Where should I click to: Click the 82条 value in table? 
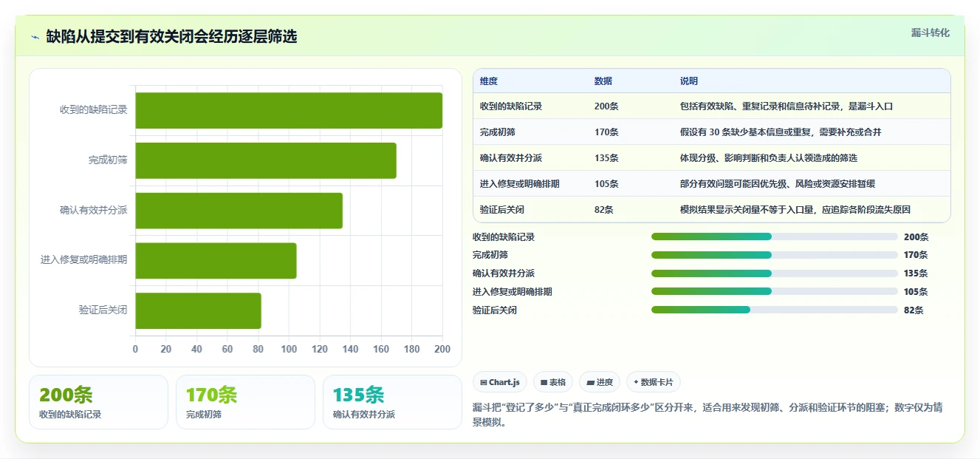(604, 210)
